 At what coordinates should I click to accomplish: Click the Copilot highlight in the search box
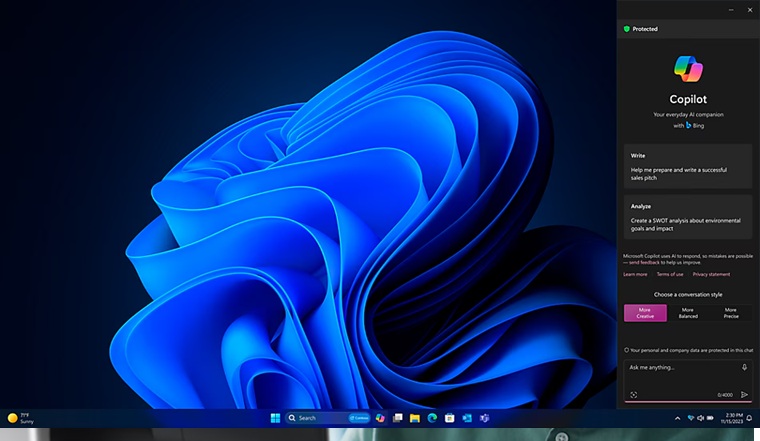point(359,418)
